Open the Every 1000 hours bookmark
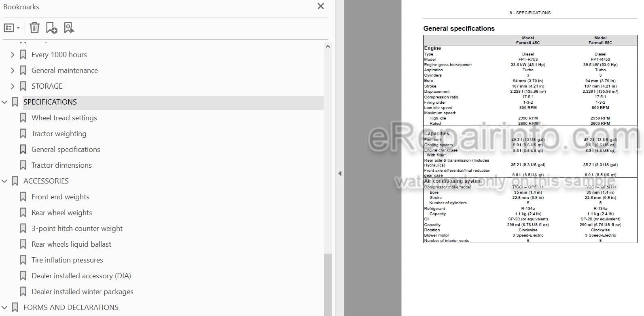The image size is (644, 316). [x=59, y=55]
